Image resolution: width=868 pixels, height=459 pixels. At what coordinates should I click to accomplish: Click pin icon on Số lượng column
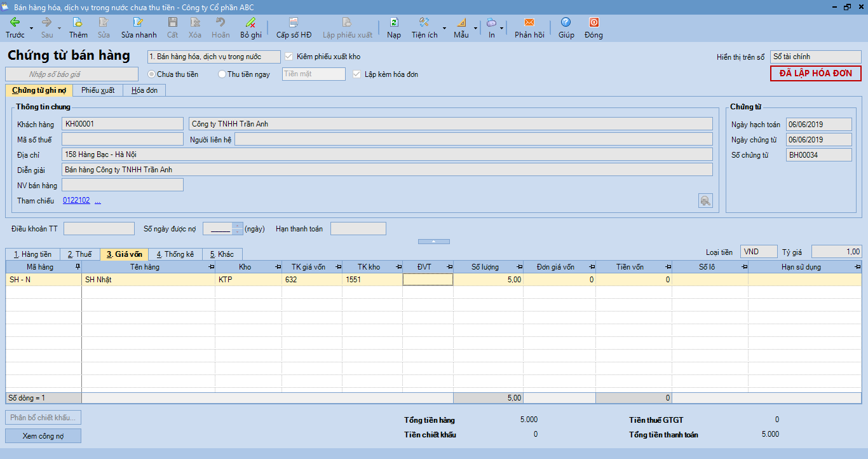(x=520, y=267)
